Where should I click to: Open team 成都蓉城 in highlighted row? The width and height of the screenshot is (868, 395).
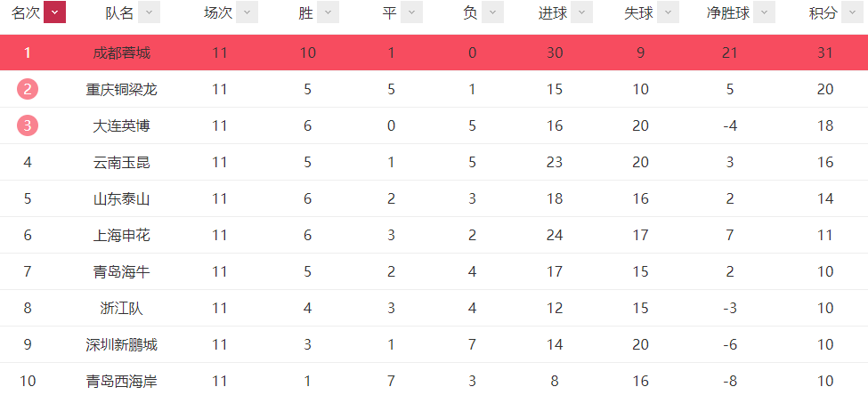click(x=122, y=52)
